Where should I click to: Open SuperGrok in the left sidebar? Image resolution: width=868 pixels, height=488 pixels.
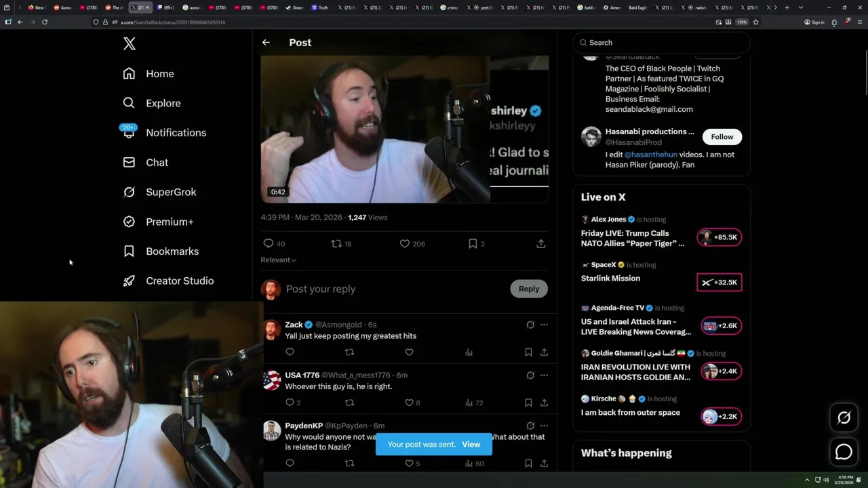159,192
